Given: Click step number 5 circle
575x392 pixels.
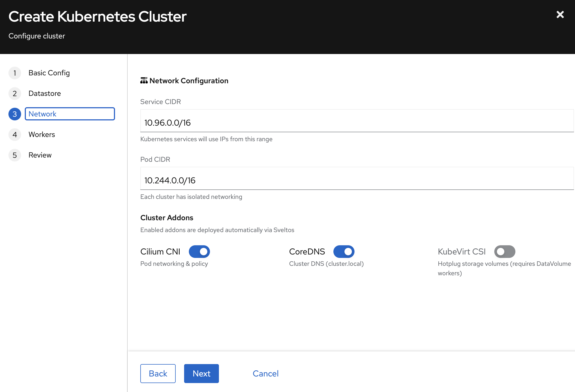Looking at the screenshot, I should pos(15,155).
